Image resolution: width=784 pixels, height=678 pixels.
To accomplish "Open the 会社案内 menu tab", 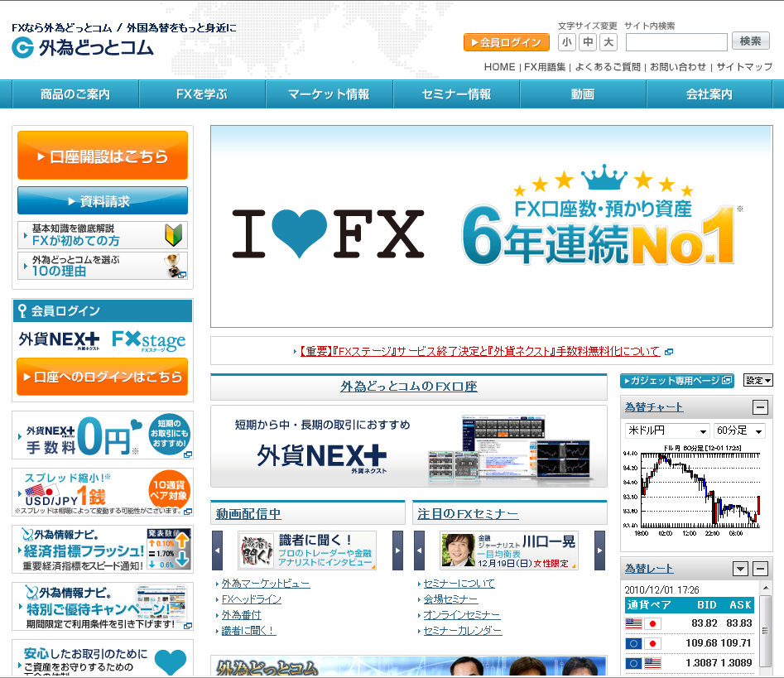I will click(709, 94).
